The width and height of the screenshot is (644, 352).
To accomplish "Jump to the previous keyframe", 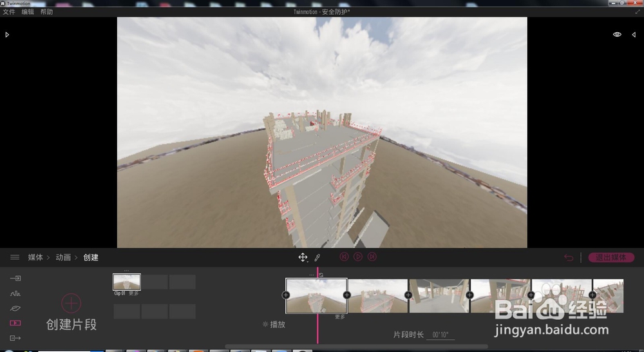I will (x=344, y=257).
